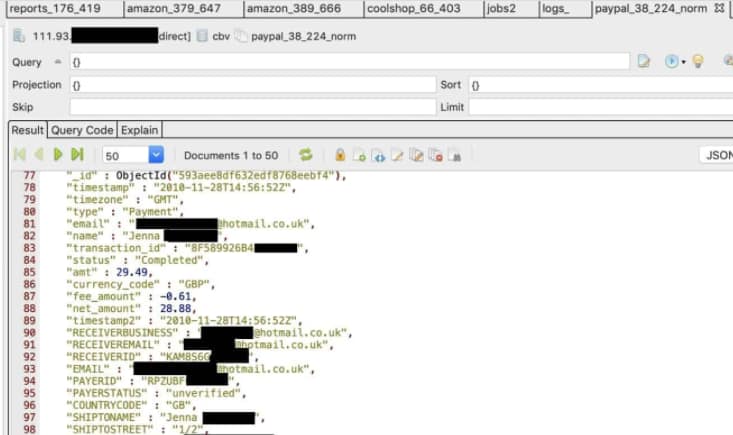Refresh the query results
Image resolution: width=733 pixels, height=435 pixels.
[306, 155]
